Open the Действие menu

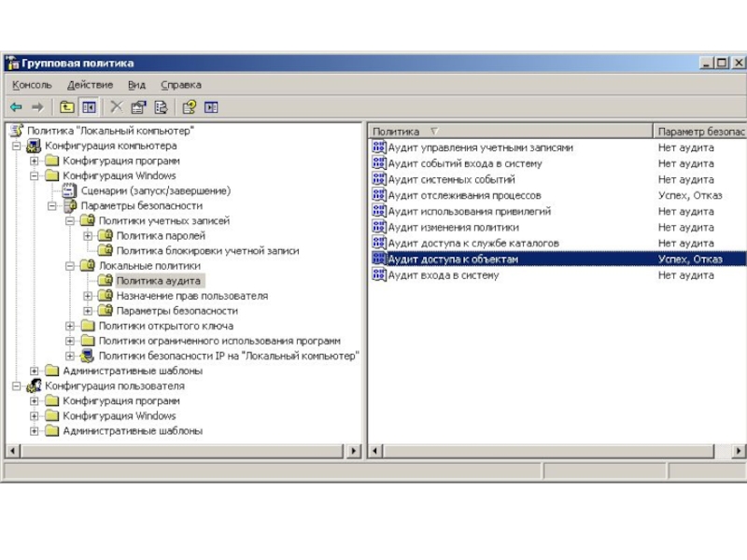[90, 85]
